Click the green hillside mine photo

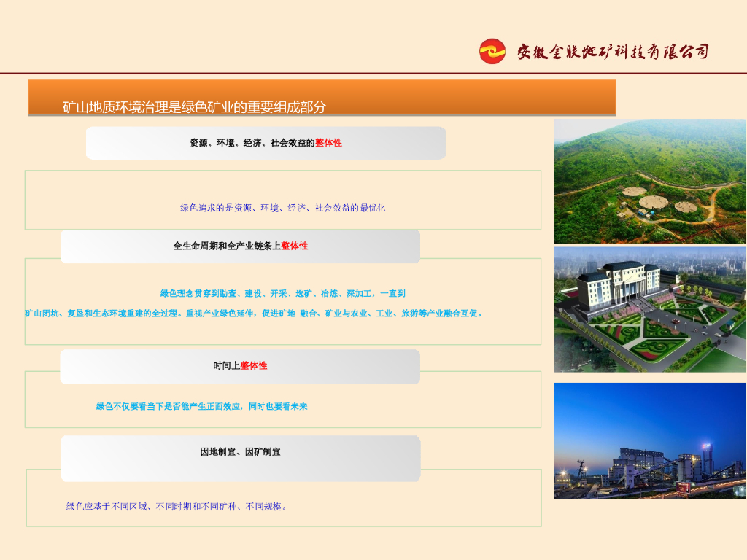pyautogui.click(x=650, y=181)
